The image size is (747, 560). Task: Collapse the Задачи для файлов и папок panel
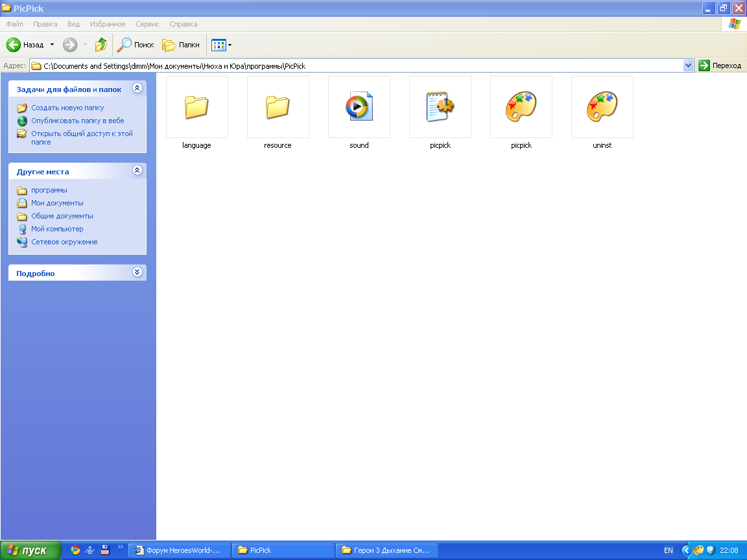pyautogui.click(x=137, y=88)
